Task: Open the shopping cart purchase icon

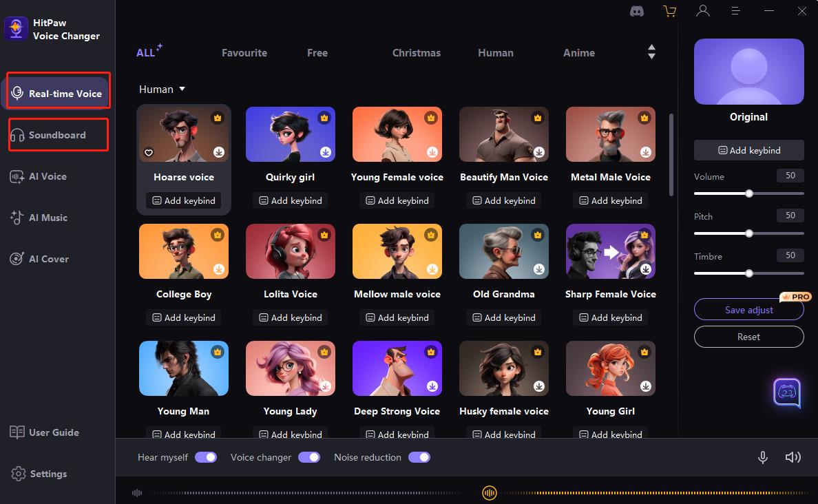Action: pyautogui.click(x=669, y=11)
